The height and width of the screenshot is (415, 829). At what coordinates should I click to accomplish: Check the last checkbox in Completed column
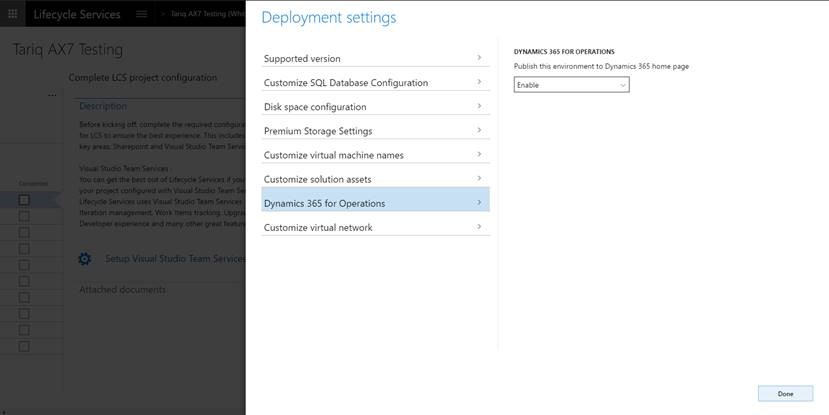(x=24, y=346)
